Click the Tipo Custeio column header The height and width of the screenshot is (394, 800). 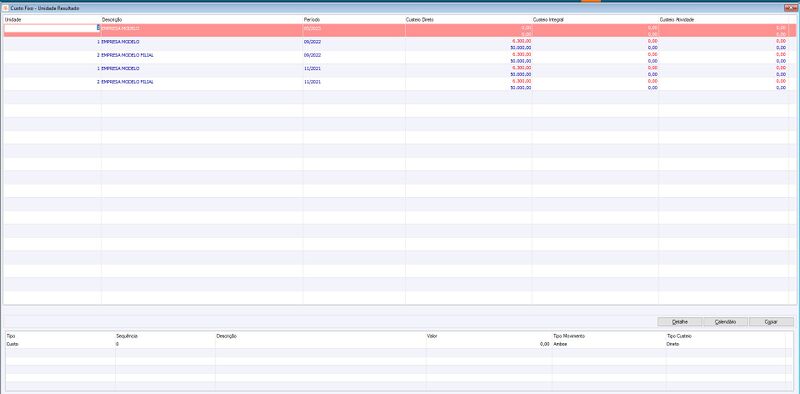click(x=679, y=336)
